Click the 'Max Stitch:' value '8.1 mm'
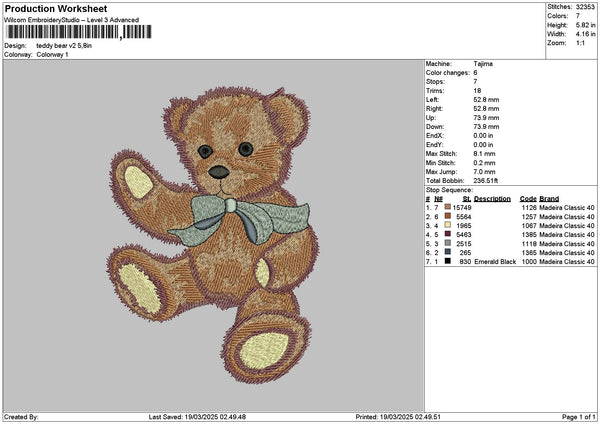Viewport: 600px width, 424px height. click(x=484, y=154)
